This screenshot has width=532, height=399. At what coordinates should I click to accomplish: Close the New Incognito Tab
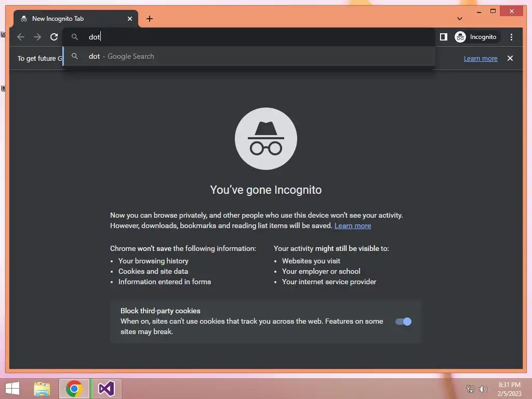tap(129, 19)
